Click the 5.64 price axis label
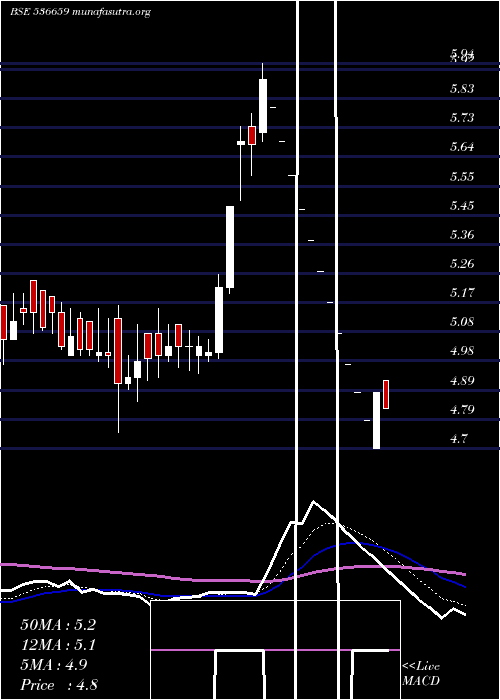The height and width of the screenshot is (700, 500). 462,147
